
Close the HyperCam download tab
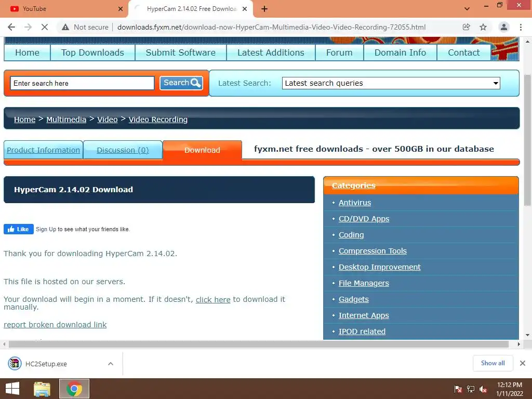click(x=245, y=9)
